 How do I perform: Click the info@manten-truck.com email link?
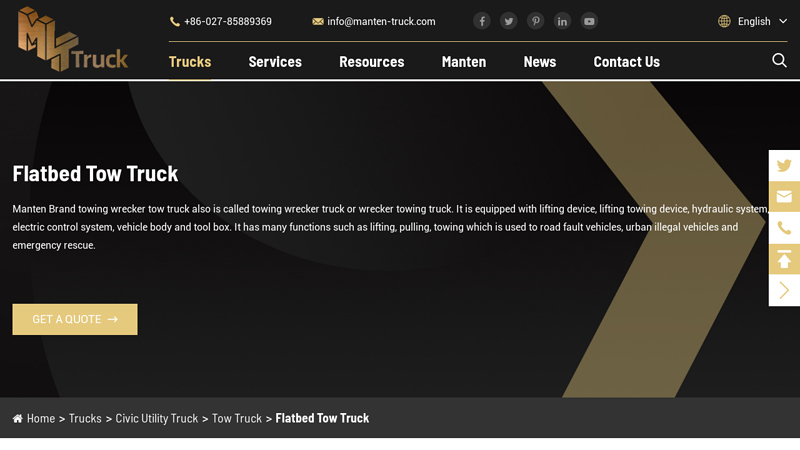tap(380, 21)
